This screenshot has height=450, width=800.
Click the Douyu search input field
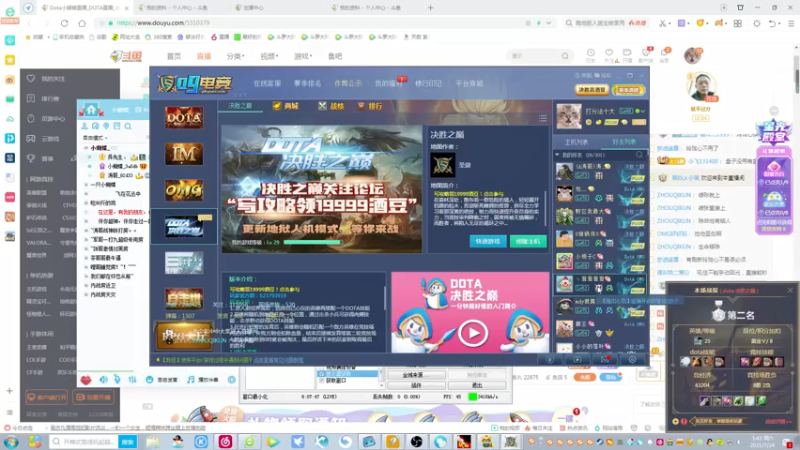coord(535,56)
